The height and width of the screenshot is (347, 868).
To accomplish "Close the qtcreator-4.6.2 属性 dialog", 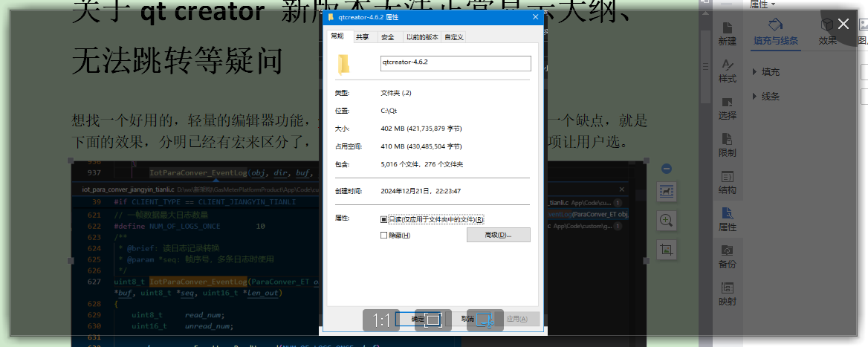I will pyautogui.click(x=535, y=17).
